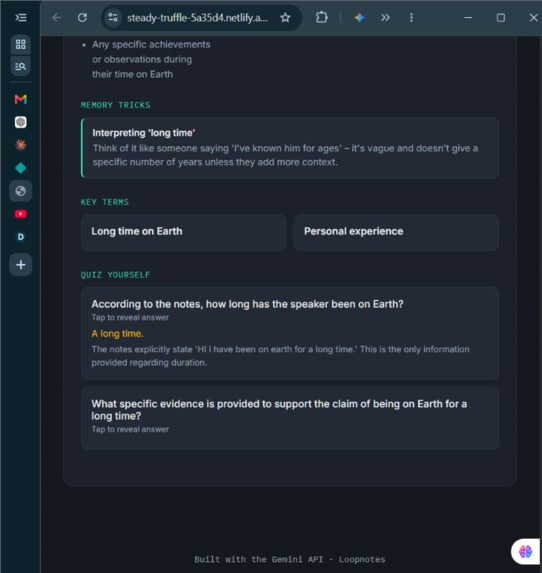542x573 pixels.
Task: Open the floating brain assistant button
Action: 526,551
